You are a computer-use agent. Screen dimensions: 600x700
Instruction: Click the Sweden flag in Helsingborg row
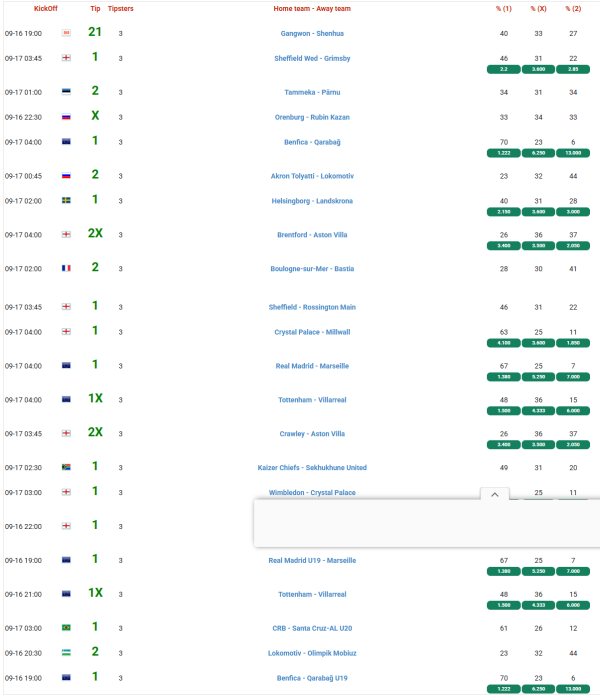[x=67, y=200]
